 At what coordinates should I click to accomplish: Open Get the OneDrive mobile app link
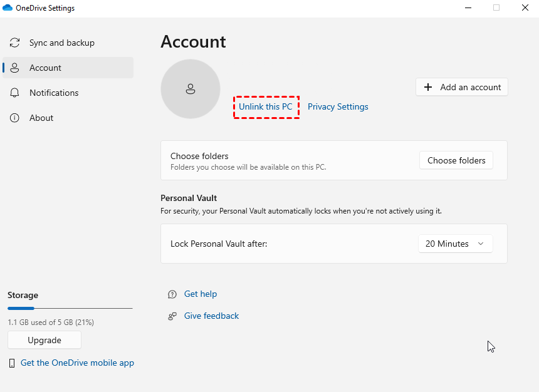(77, 363)
